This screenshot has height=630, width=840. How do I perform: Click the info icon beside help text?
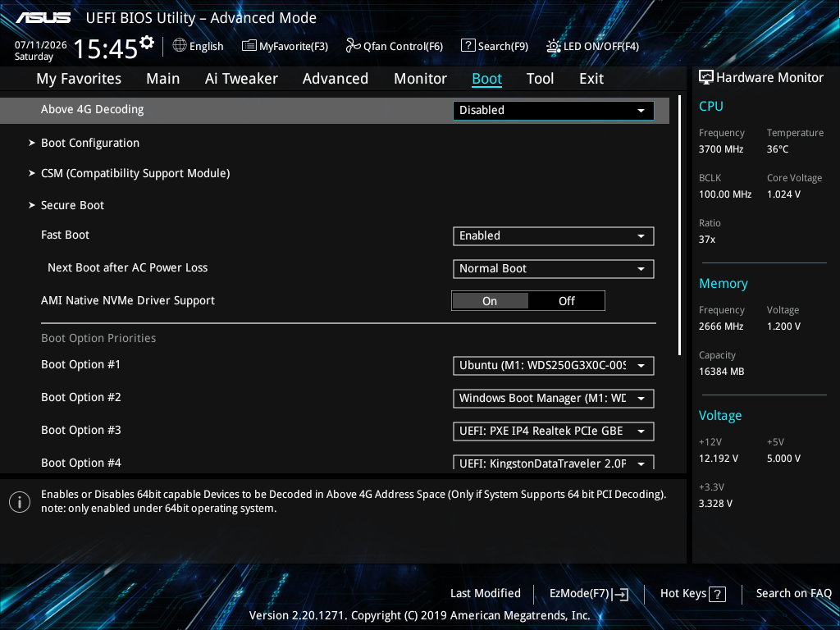pos(20,502)
